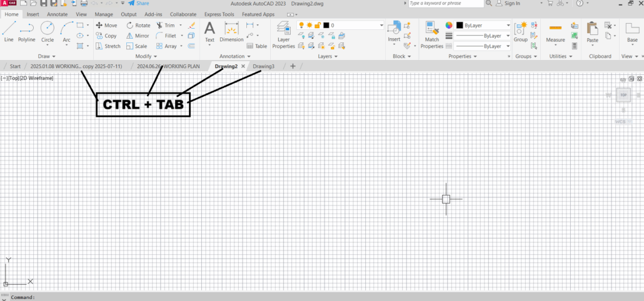The image size is (644, 301).
Task: Toggle layer freeze sun icon
Action: pos(309,26)
